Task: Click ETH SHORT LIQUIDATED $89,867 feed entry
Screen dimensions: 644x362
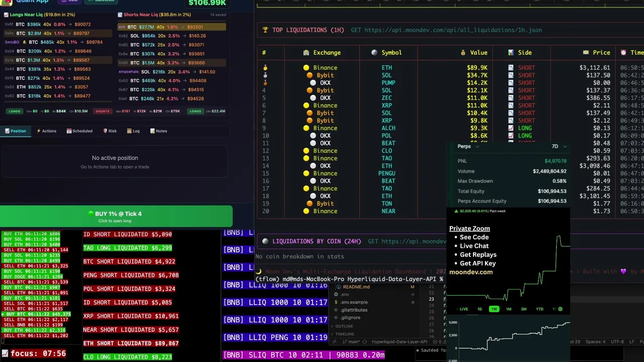Action: [131, 343]
